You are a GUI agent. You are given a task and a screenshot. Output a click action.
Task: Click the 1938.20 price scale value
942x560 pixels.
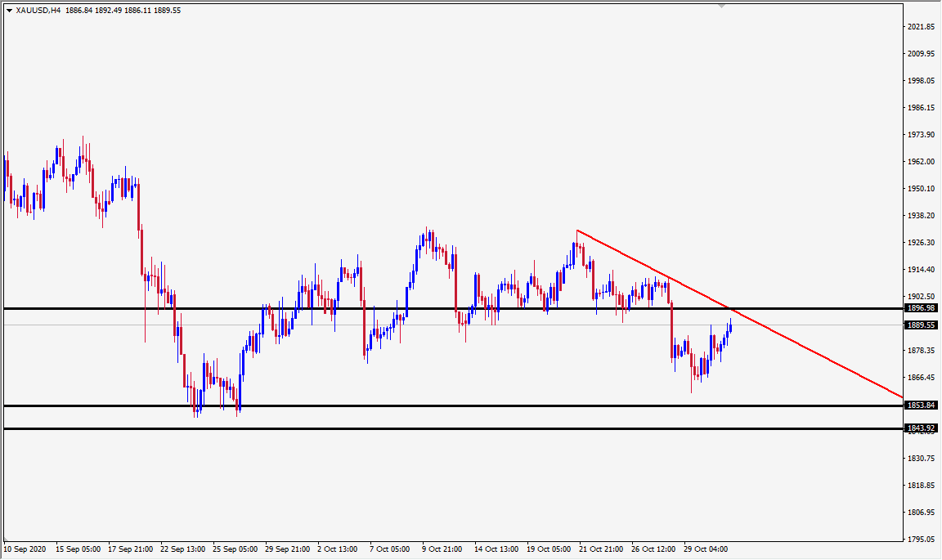pos(921,215)
